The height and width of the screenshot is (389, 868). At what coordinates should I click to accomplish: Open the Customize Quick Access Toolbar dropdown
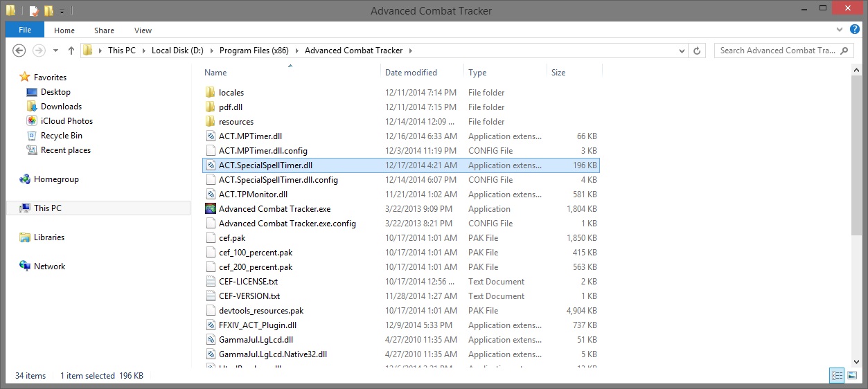pos(62,11)
